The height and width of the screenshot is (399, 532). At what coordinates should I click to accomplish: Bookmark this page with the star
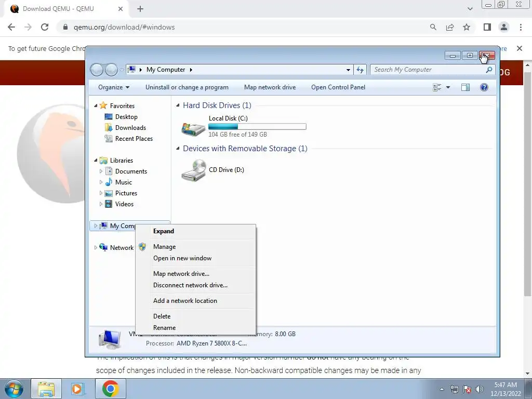coord(467,27)
